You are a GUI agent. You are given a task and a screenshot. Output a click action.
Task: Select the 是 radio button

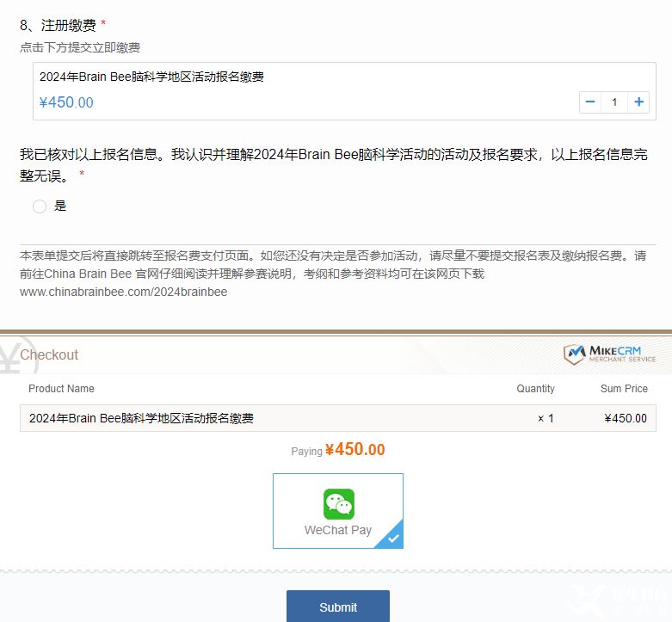click(40, 206)
